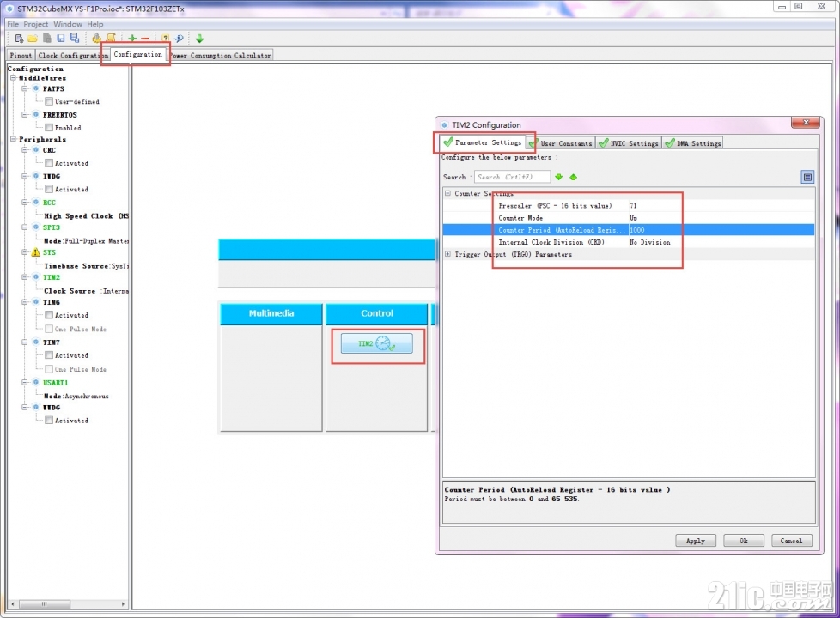This screenshot has width=840, height=618.
Task: Check the IWDG Activated checkbox
Action: (49, 189)
